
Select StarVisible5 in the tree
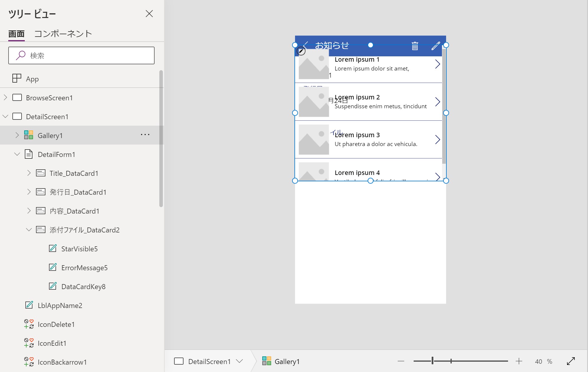pos(79,249)
